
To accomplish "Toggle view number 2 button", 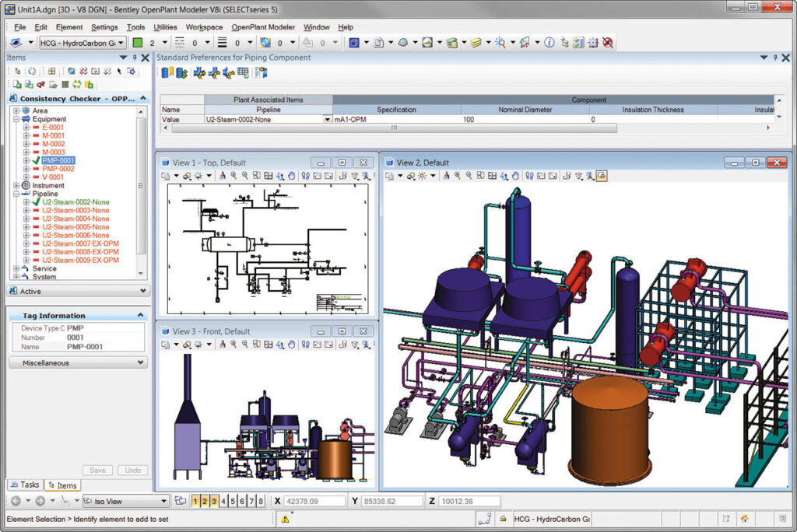I will pos(205,501).
